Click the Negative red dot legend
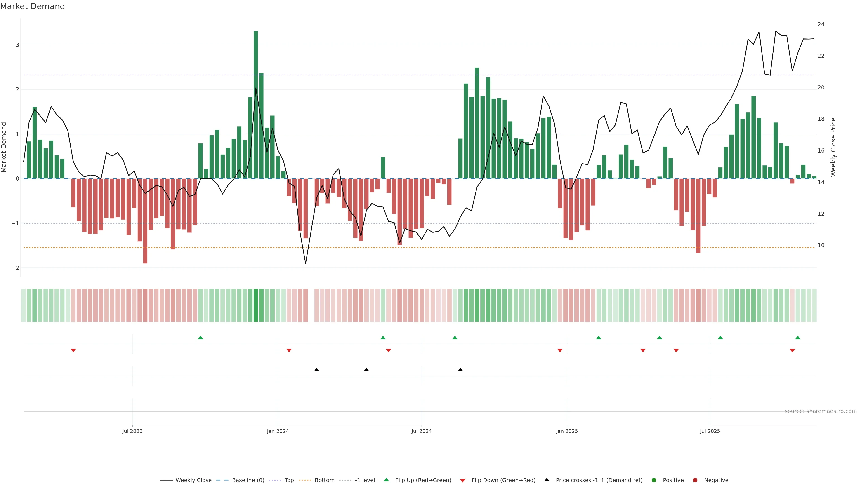This screenshot has width=868, height=488. tap(695, 480)
